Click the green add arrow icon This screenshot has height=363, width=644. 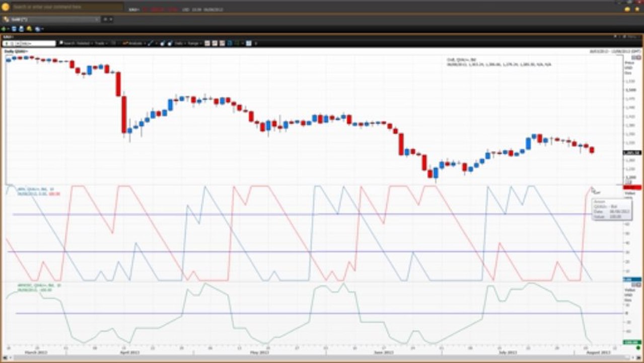click(x=4, y=29)
